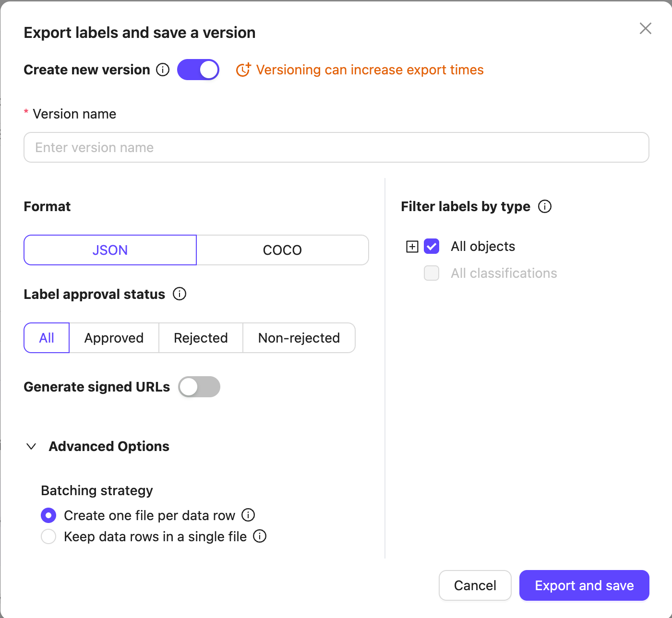This screenshot has height=618, width=672.
Task: Click info icon for single file option
Action: pos(260,536)
